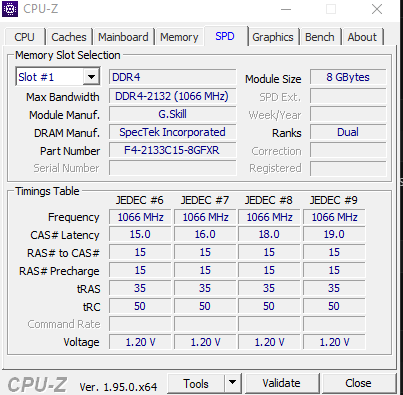Click JEDEC #7 RAS# to CAS# value 15
403x395 pixels.
coord(205,252)
